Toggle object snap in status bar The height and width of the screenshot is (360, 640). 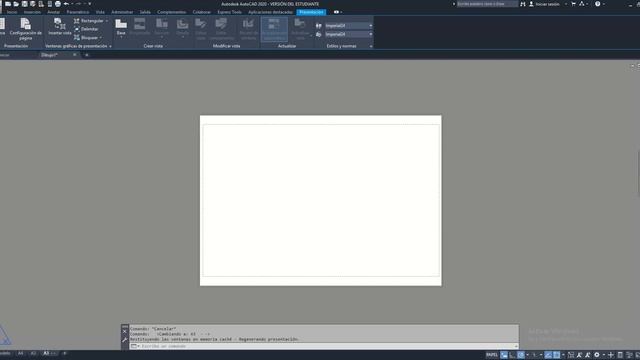click(x=556, y=355)
